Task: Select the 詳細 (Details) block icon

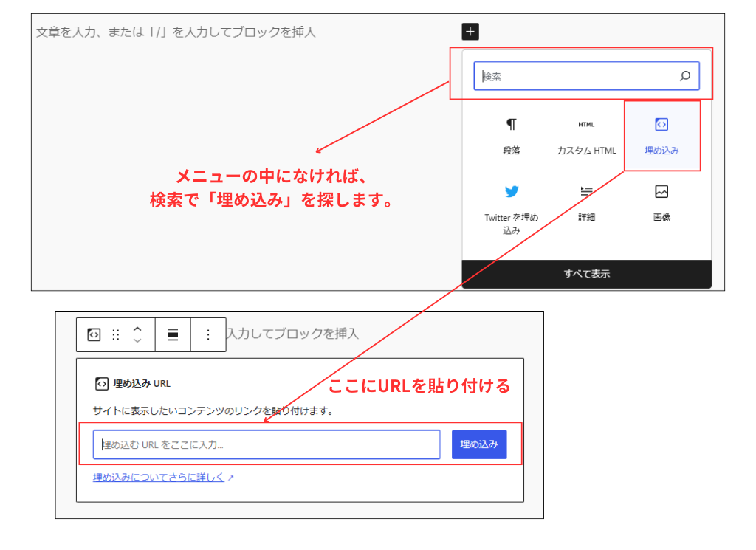Action: tap(585, 191)
